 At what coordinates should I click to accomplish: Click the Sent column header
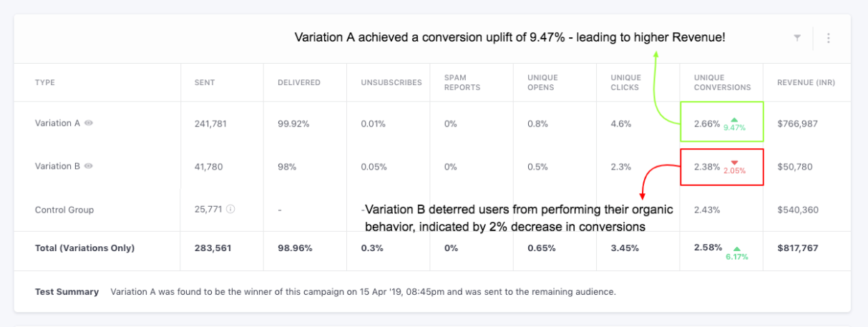pos(205,82)
